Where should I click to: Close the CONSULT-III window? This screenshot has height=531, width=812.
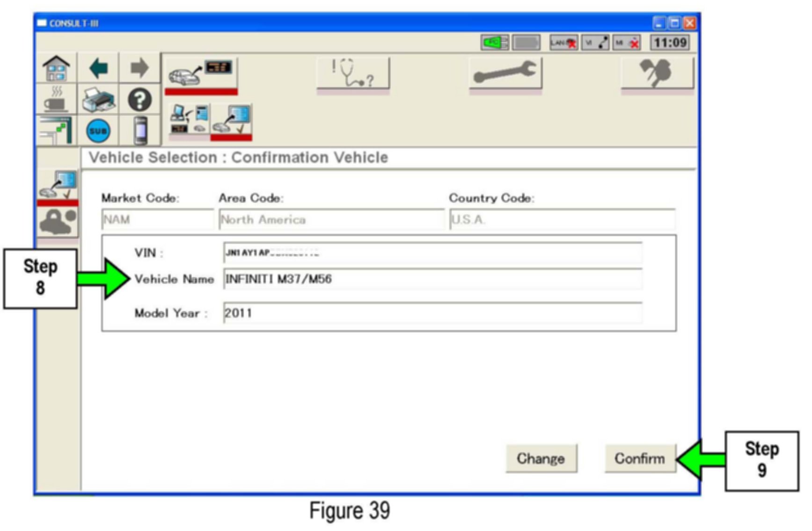[689, 23]
